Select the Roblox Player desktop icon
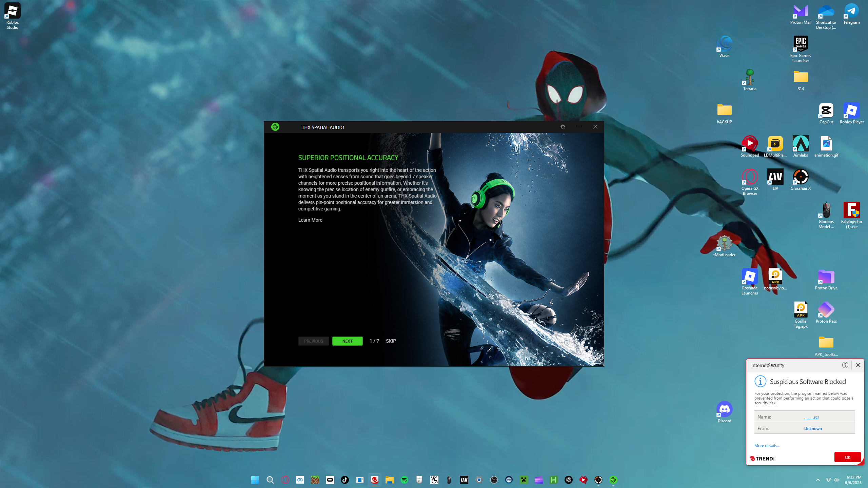 851,113
